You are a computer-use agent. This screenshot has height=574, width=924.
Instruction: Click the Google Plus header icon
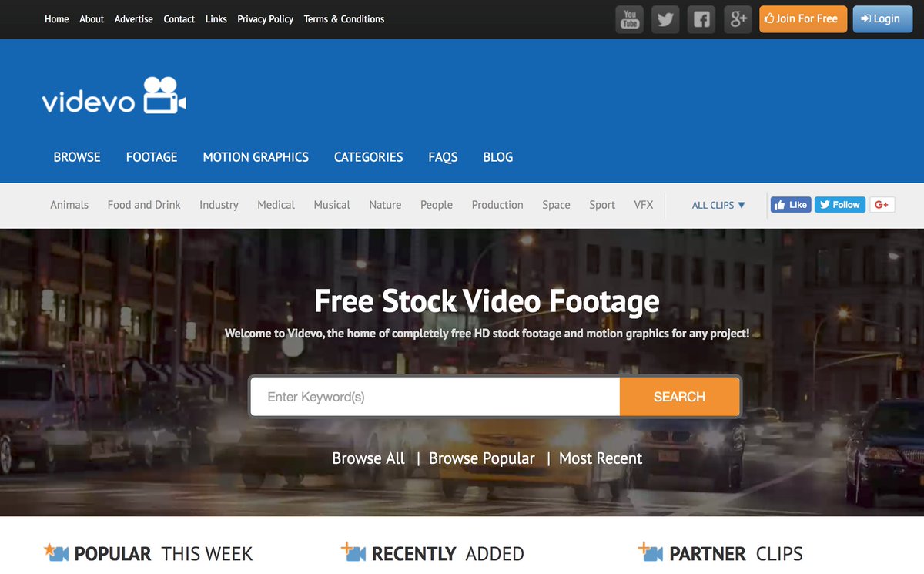[x=738, y=19]
